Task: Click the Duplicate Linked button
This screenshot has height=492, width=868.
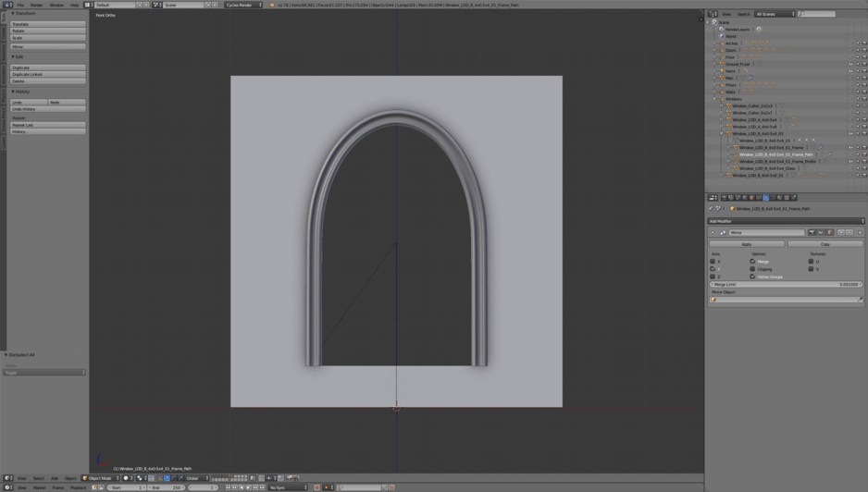Action: click(x=48, y=74)
